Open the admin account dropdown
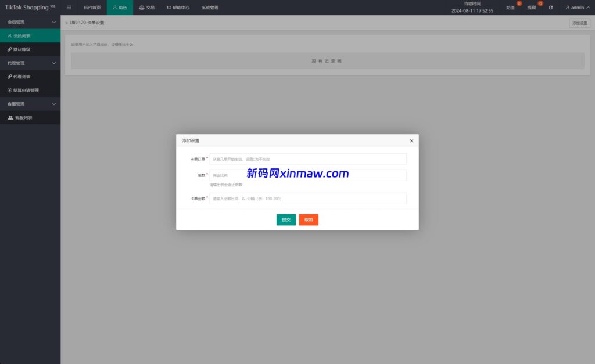Image resolution: width=595 pixels, height=364 pixels. click(x=576, y=8)
